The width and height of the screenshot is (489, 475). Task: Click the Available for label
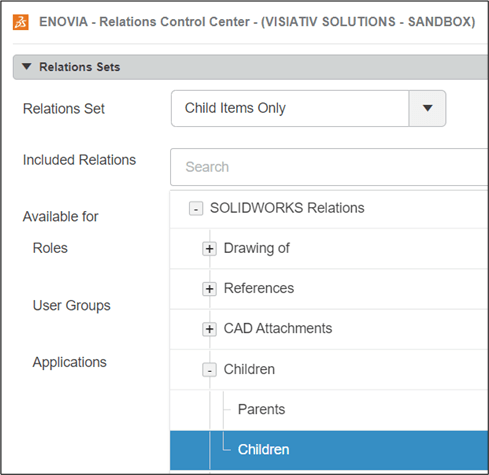[x=60, y=217]
